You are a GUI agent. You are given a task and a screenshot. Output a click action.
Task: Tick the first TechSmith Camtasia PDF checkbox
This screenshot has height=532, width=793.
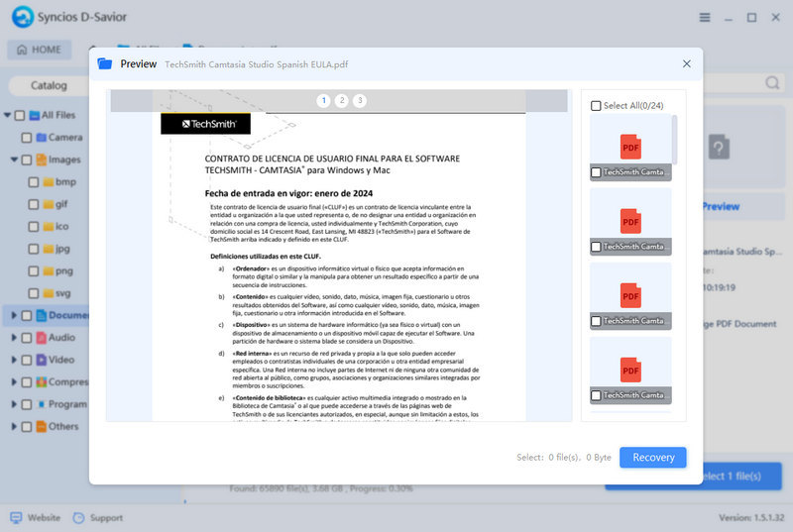(x=596, y=172)
